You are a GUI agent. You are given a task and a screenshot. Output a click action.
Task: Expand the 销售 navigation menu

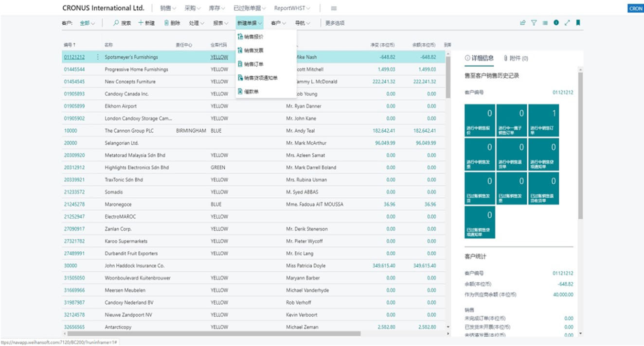coord(168,8)
